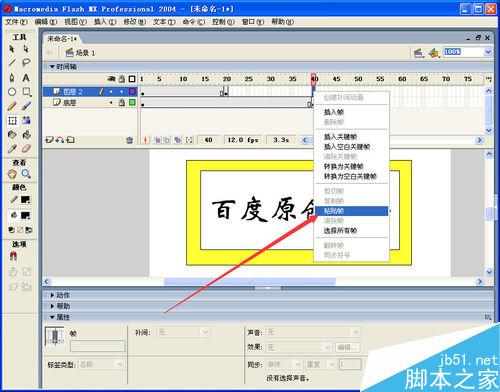The width and height of the screenshot is (500, 392).
Task: Click the 编辑 sound effect edit button
Action: [x=347, y=347]
